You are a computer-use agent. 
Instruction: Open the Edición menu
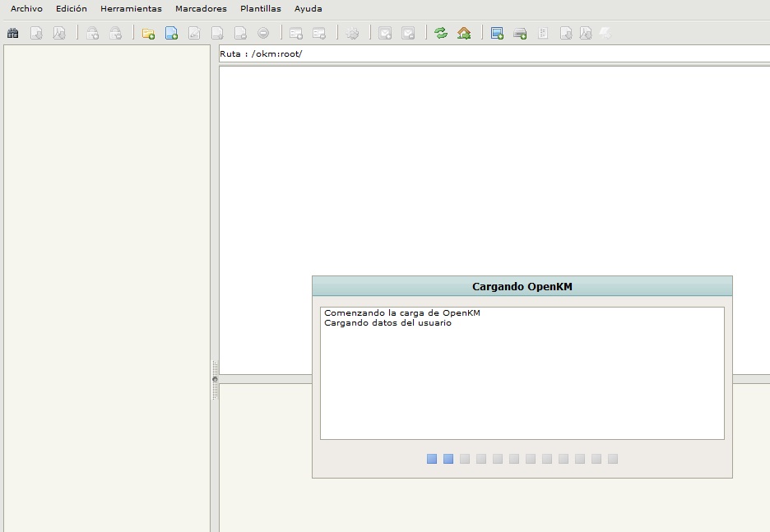click(72, 9)
